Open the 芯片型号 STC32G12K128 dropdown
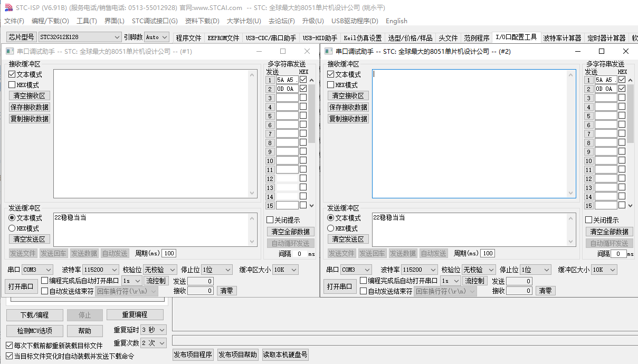Viewport: 638px width, 364px height. click(117, 37)
